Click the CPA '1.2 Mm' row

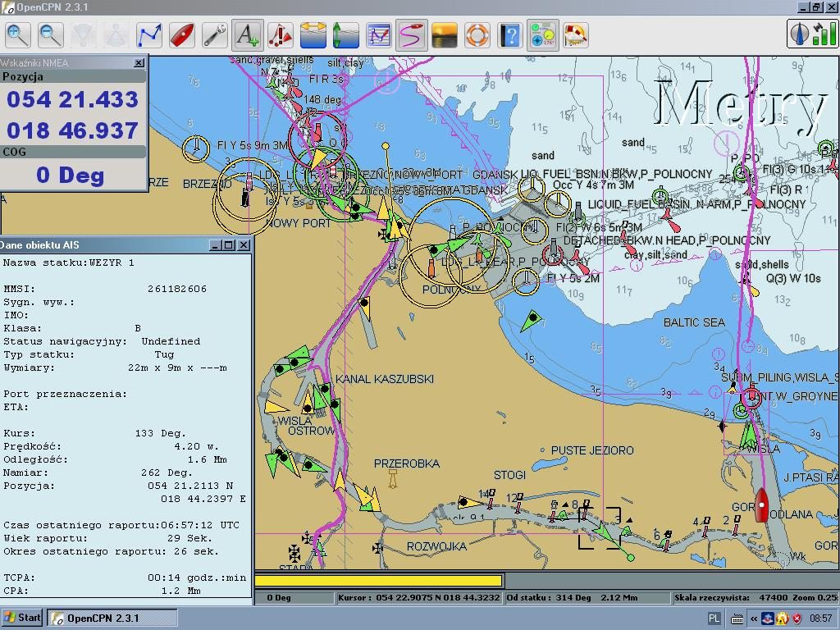(102, 591)
